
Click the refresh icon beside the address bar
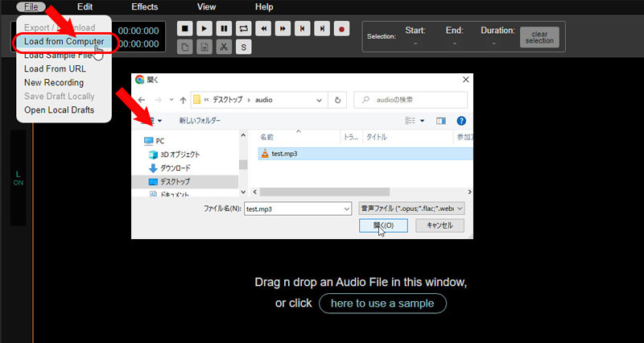pos(338,100)
